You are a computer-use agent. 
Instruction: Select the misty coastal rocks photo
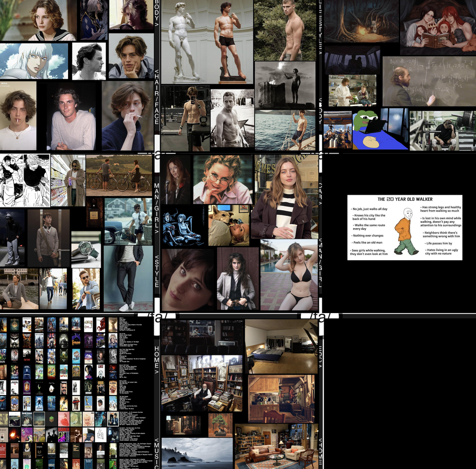pos(197,453)
